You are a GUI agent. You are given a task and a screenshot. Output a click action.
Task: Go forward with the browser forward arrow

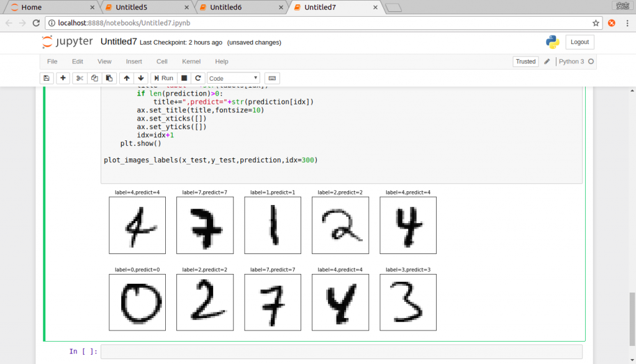(22, 23)
